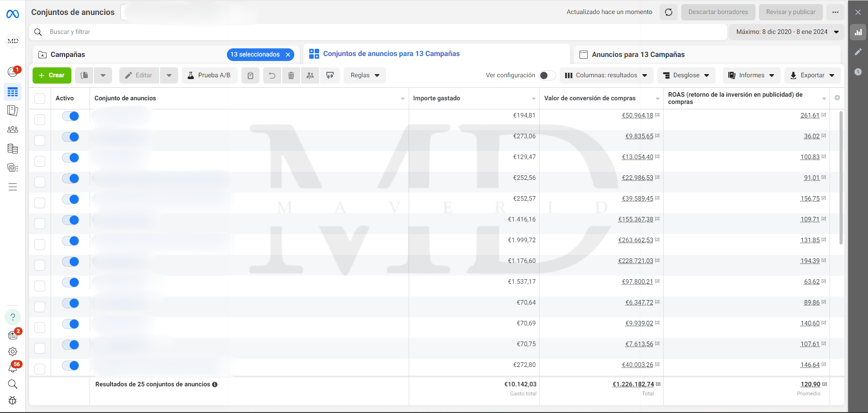This screenshot has height=413, width=868.
Task: Click the undo arrow icon
Action: click(272, 75)
